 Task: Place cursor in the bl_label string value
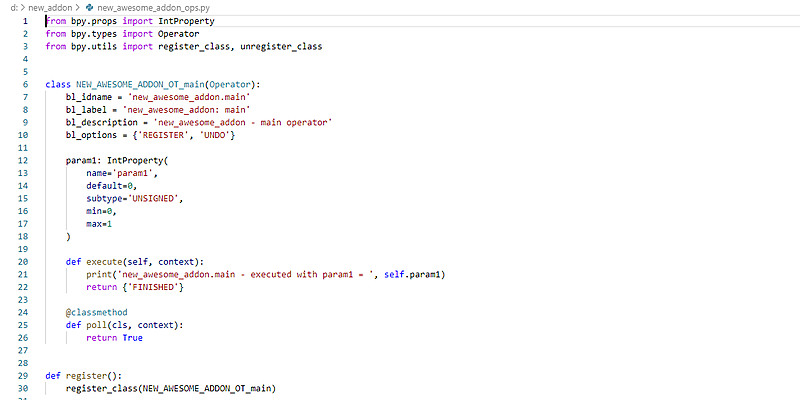coord(185,109)
